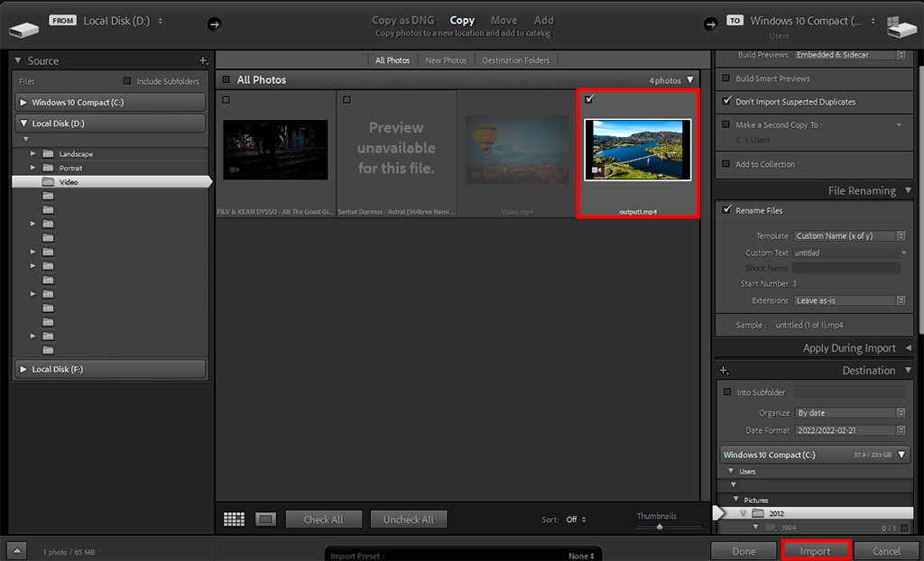Open the Sort dropdown
Screen dimensions: 924x561
pyautogui.click(x=576, y=520)
